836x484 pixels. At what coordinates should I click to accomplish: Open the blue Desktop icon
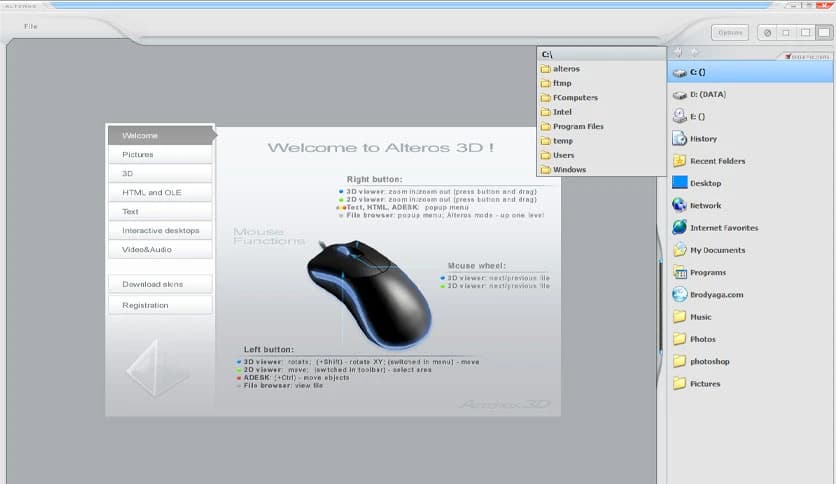click(x=679, y=183)
